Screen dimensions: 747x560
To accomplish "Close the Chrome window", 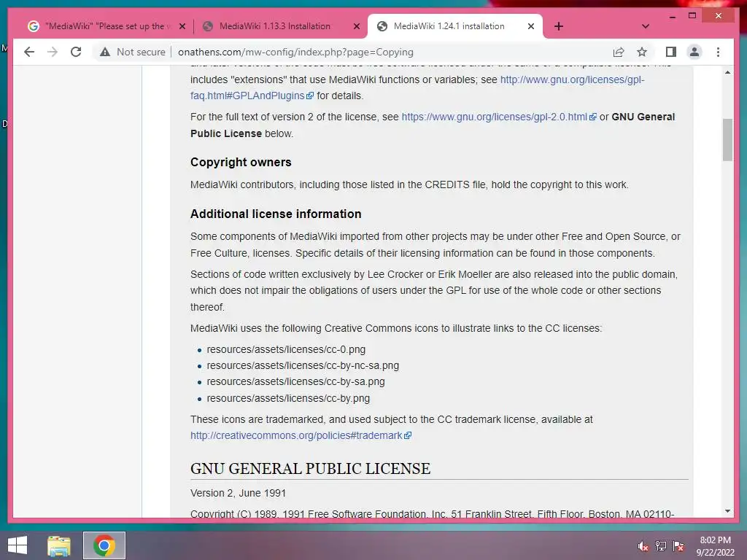I will click(x=719, y=16).
